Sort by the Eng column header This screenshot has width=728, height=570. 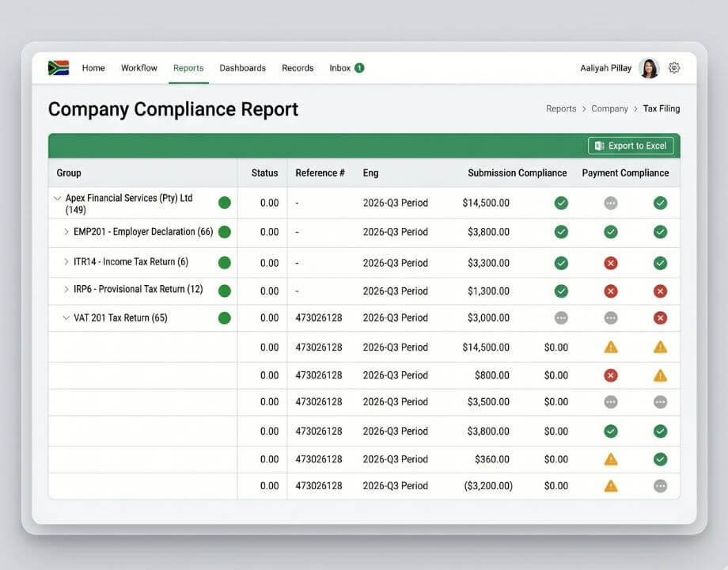370,173
